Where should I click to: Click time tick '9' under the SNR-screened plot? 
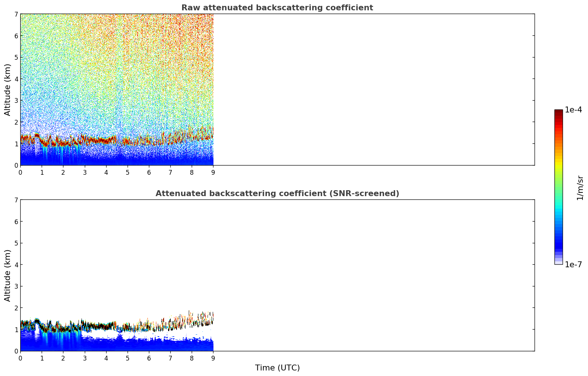point(213,358)
